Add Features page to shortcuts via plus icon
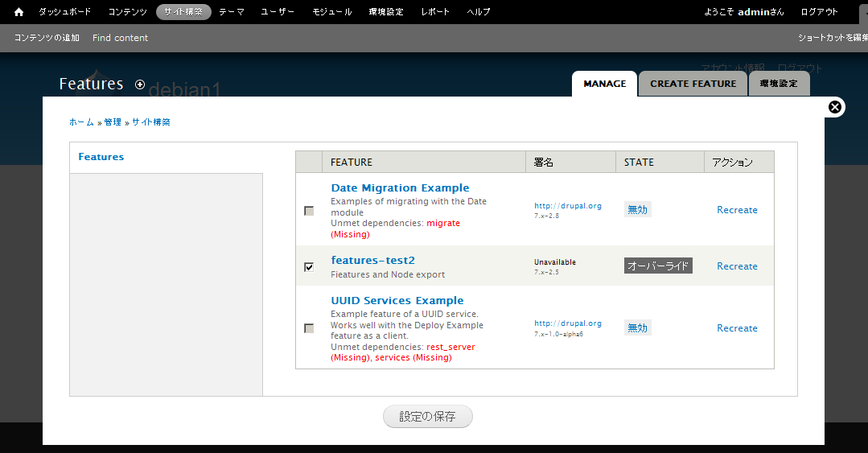This screenshot has width=868, height=453. (140, 84)
